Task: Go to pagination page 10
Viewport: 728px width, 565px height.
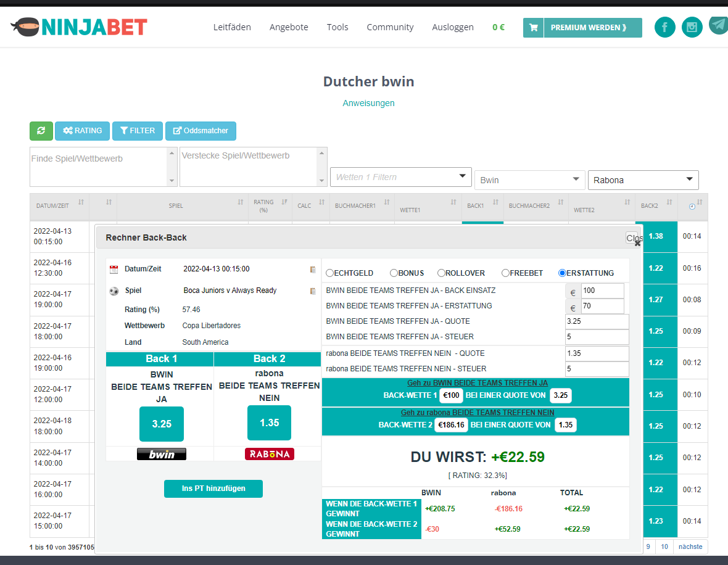Action: (664, 547)
